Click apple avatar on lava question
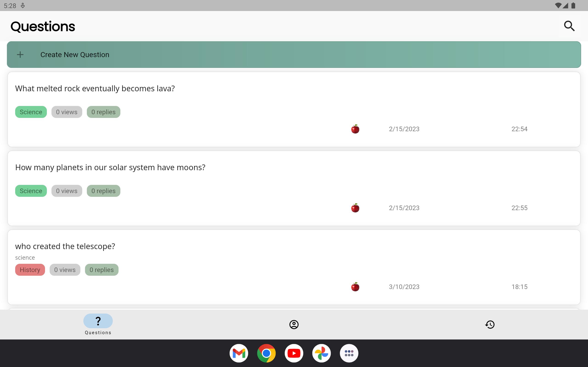This screenshot has width=588, height=367. point(355,129)
